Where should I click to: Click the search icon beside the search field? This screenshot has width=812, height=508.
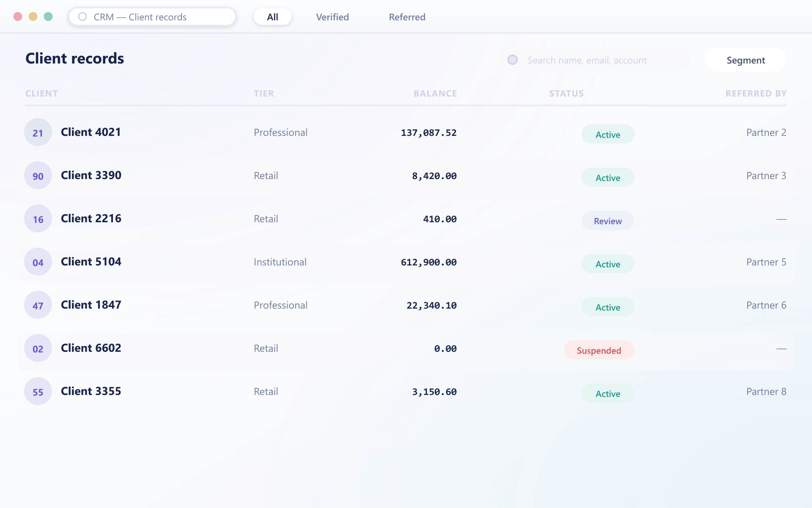[x=513, y=60]
